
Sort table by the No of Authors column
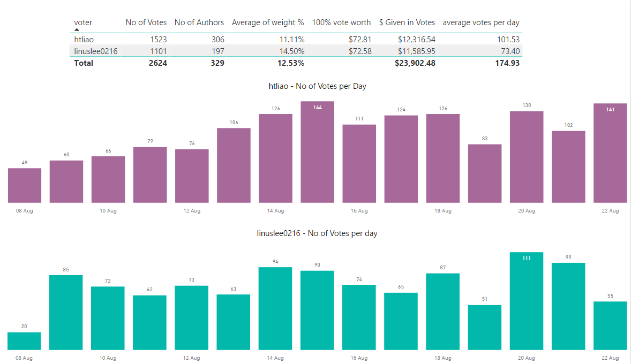click(x=199, y=22)
